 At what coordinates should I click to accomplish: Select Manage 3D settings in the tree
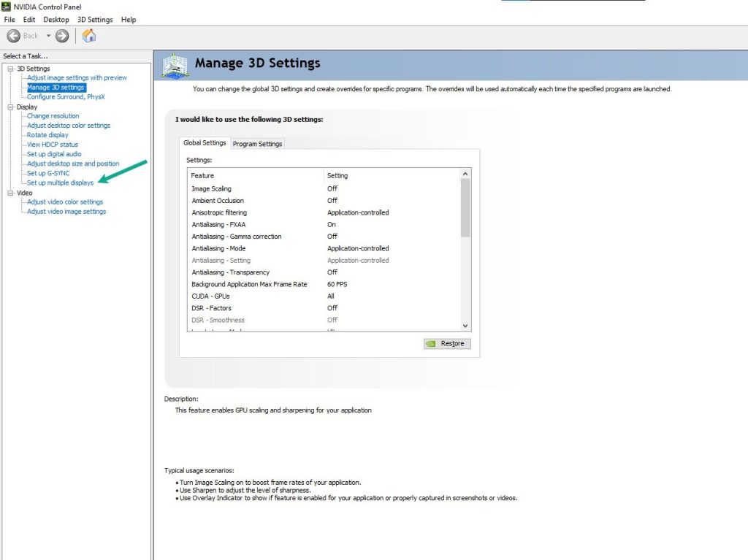(56, 88)
